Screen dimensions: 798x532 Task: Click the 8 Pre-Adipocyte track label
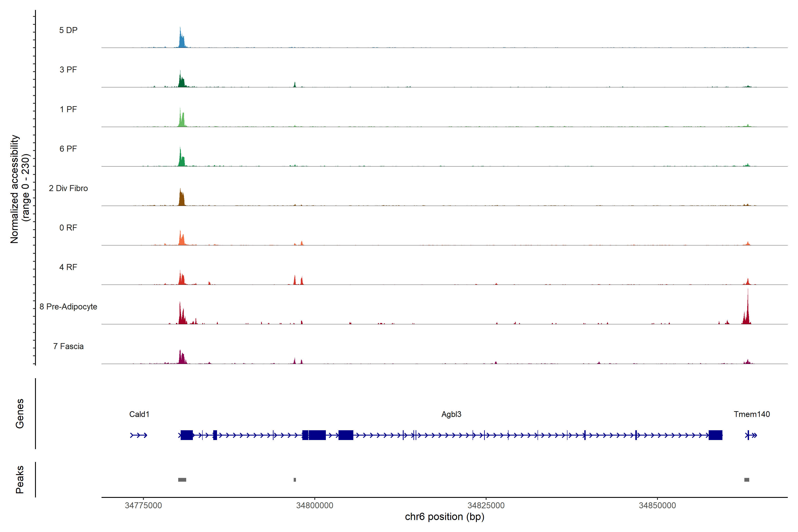coord(68,307)
